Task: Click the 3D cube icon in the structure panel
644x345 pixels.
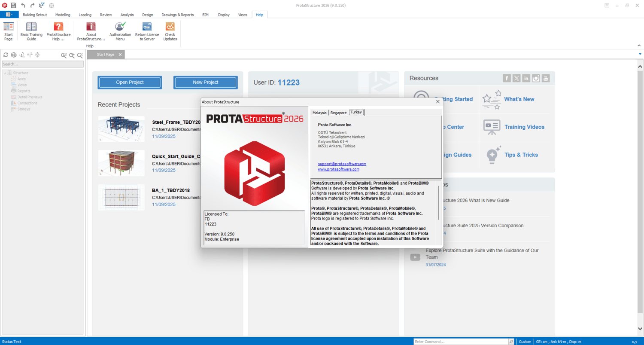Action: tap(38, 55)
